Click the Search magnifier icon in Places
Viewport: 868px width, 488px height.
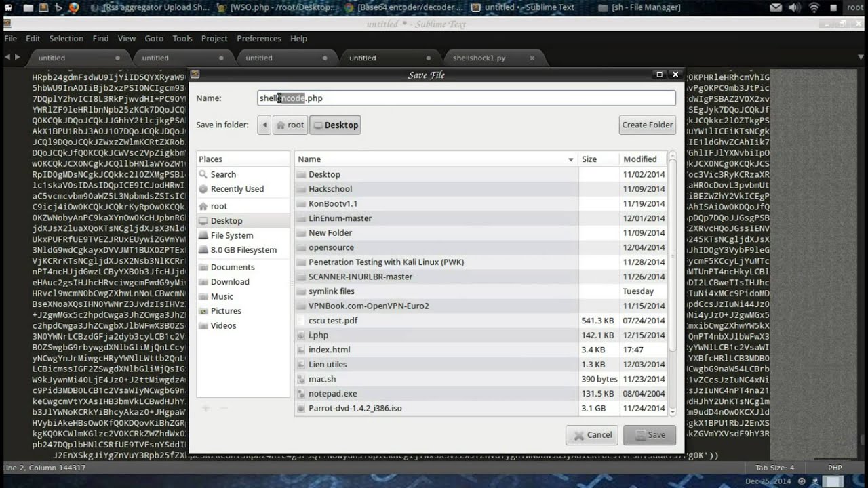click(x=203, y=174)
